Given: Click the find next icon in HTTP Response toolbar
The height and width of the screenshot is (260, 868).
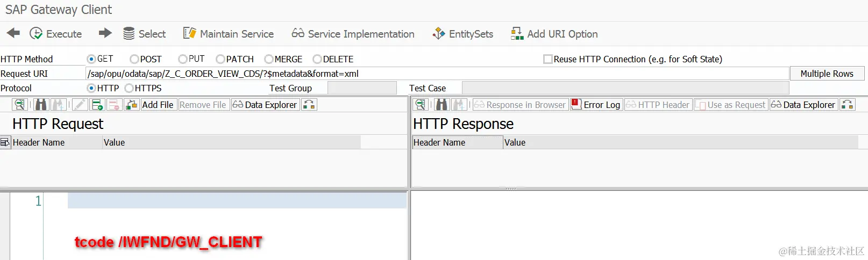Looking at the screenshot, I should pos(459,105).
